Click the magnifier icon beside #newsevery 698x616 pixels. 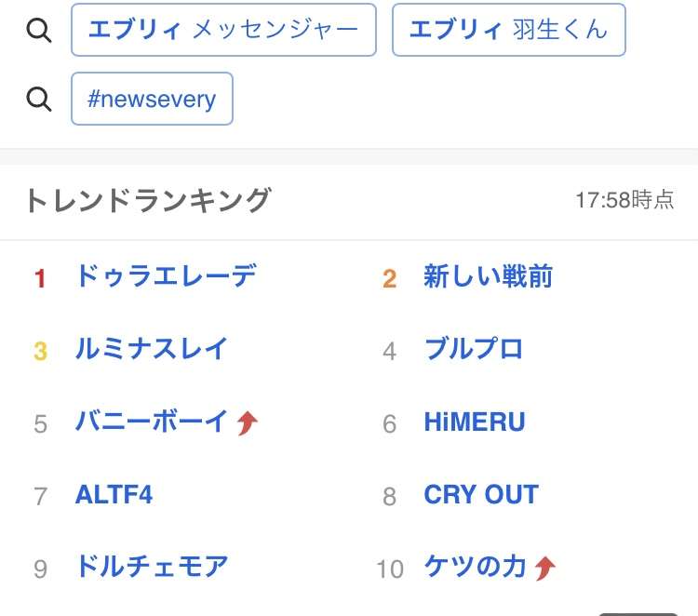pyautogui.click(x=39, y=99)
